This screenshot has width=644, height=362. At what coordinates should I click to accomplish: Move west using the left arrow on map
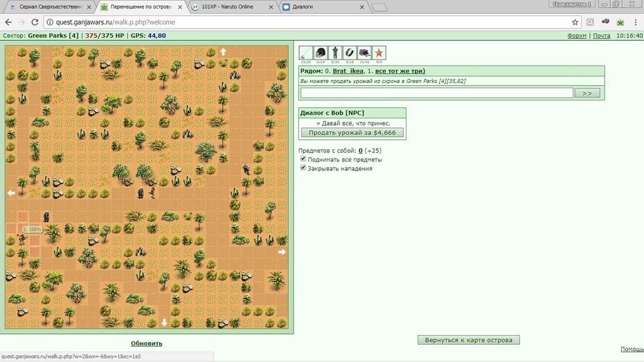[x=11, y=192]
